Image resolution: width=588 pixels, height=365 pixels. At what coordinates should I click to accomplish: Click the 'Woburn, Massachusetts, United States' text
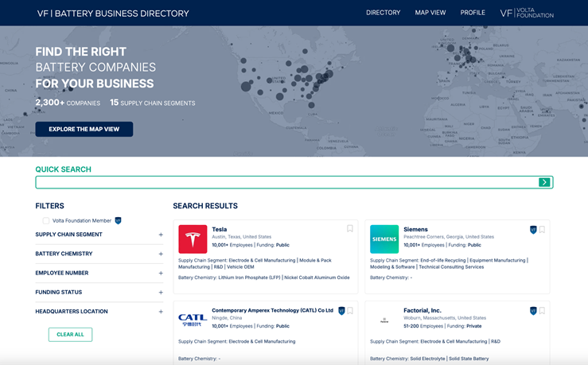[x=445, y=318]
